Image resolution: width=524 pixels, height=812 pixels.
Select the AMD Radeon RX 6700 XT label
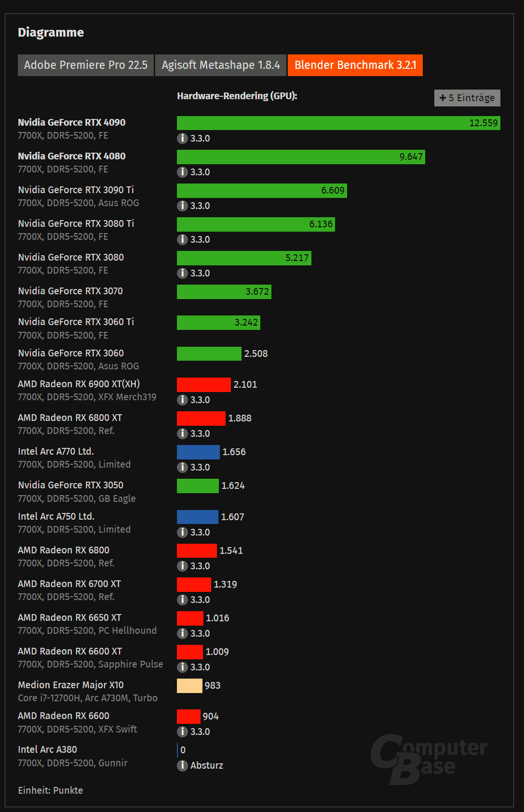pyautogui.click(x=69, y=584)
